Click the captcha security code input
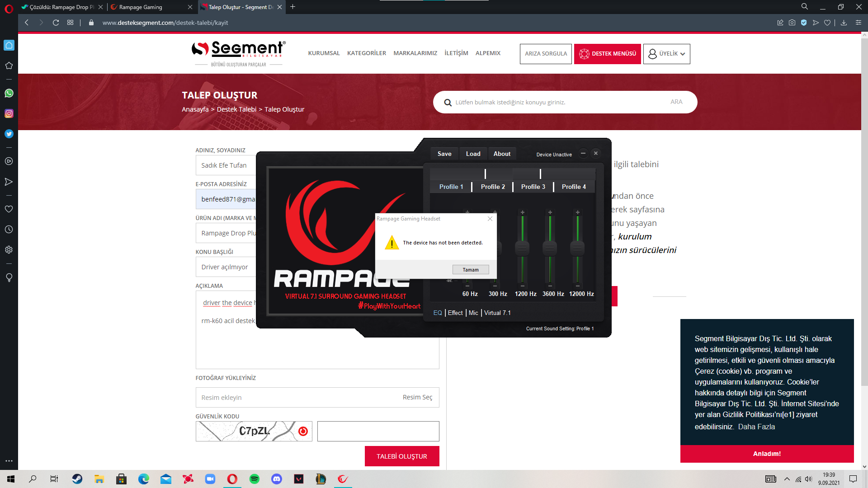 378,431
